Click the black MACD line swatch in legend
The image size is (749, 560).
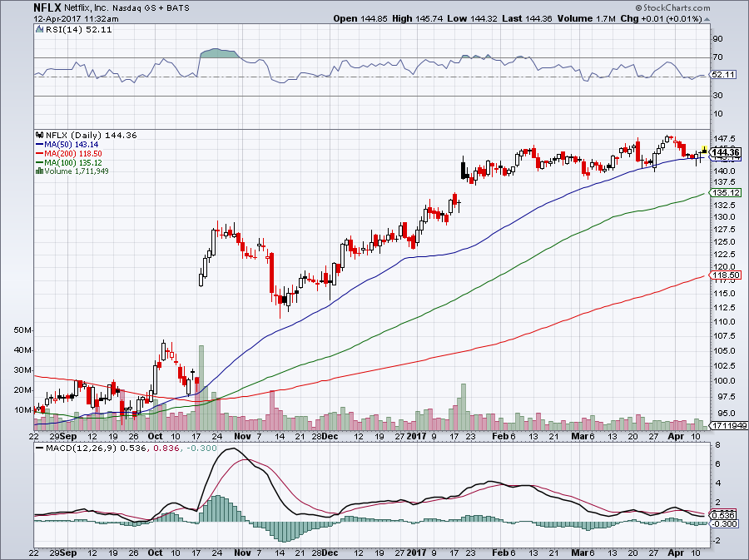[x=40, y=448]
